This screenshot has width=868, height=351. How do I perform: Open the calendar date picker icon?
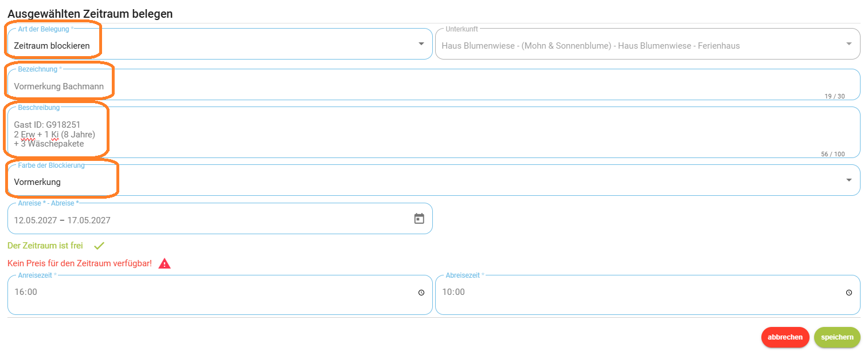(x=419, y=218)
